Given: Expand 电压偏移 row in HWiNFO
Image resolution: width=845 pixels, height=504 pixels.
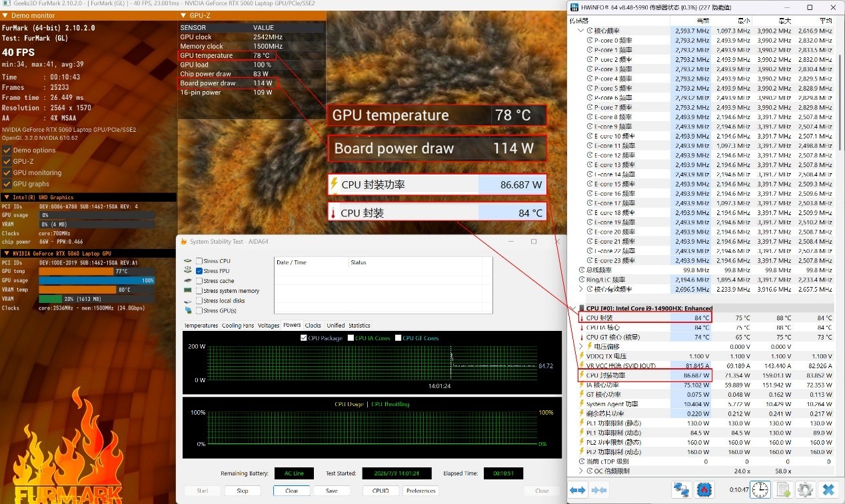Looking at the screenshot, I should [x=581, y=346].
